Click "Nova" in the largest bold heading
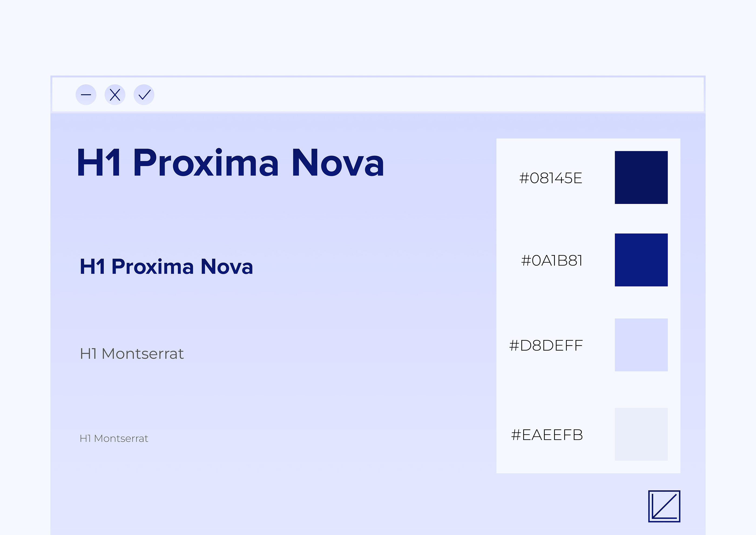 tap(337, 163)
